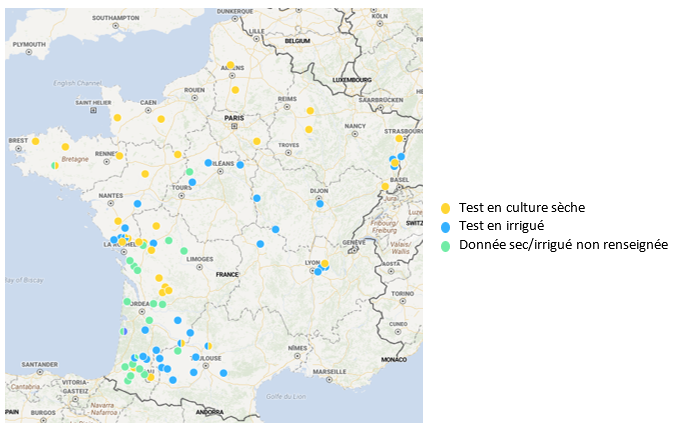Viewport: 673px width, 424px height.
Task: Click the green legend dot for non renseignée
Action: 446,244
